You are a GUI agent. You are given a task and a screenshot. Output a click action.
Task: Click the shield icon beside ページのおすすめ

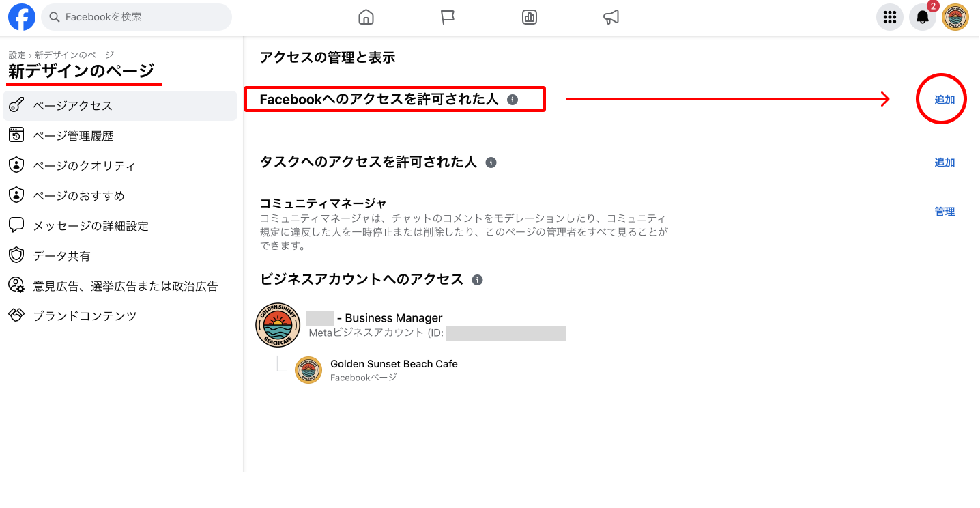[16, 195]
